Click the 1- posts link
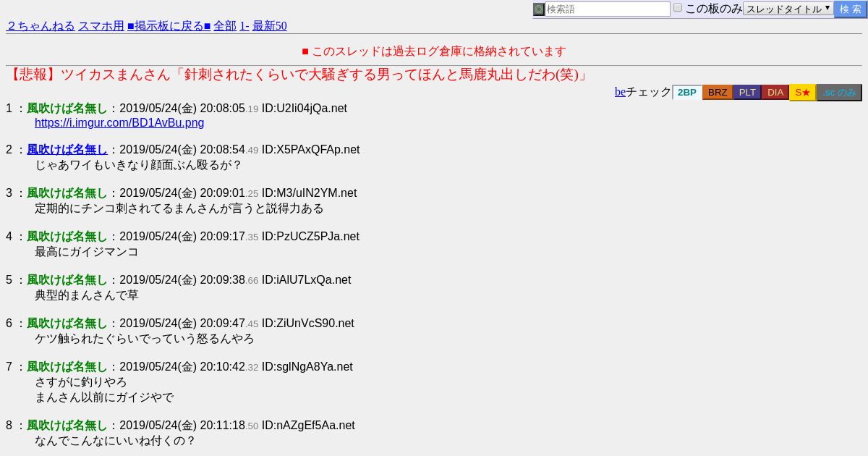The image size is (868, 456). pos(244,26)
